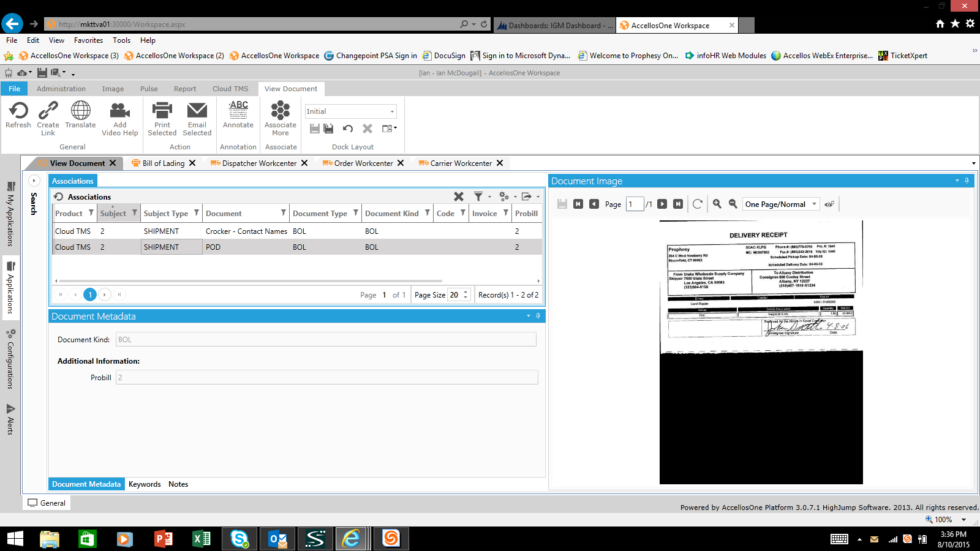
Task: Open the dock layout options dropdown
Action: 390,129
